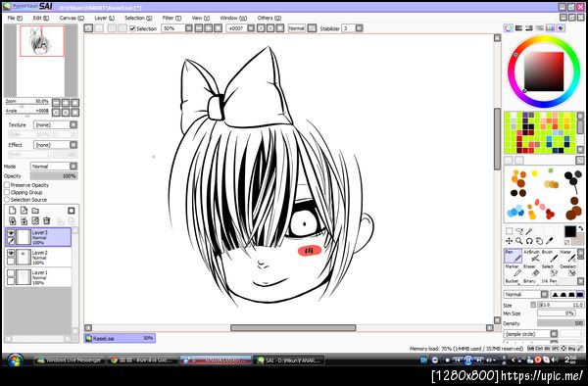The height and width of the screenshot is (386, 588).
Task: Activate the move tool
Action: coord(509,241)
